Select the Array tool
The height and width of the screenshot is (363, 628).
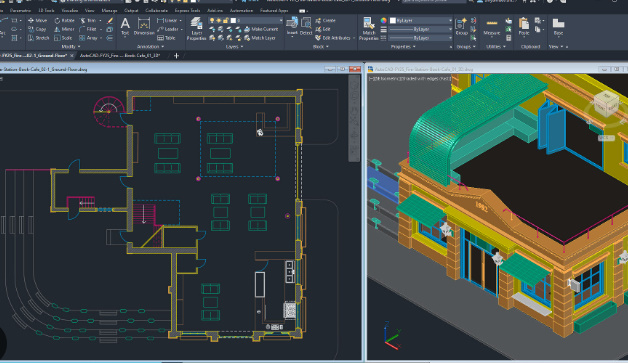(x=89, y=38)
